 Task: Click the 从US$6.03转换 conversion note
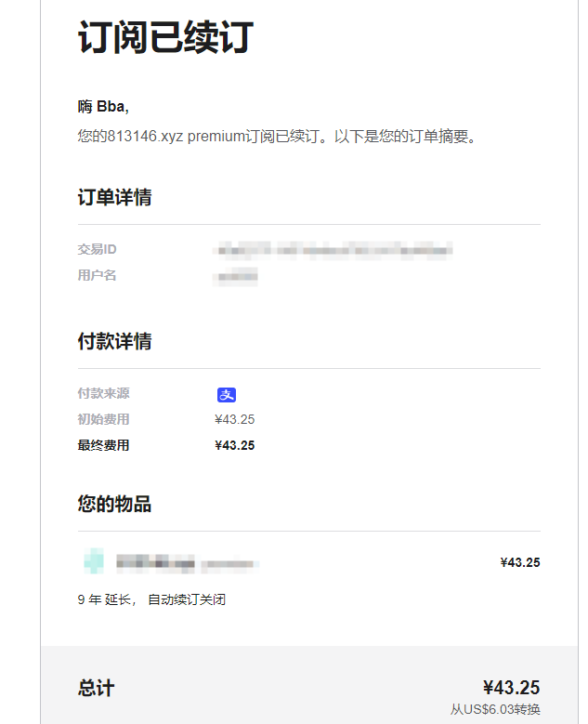495,709
